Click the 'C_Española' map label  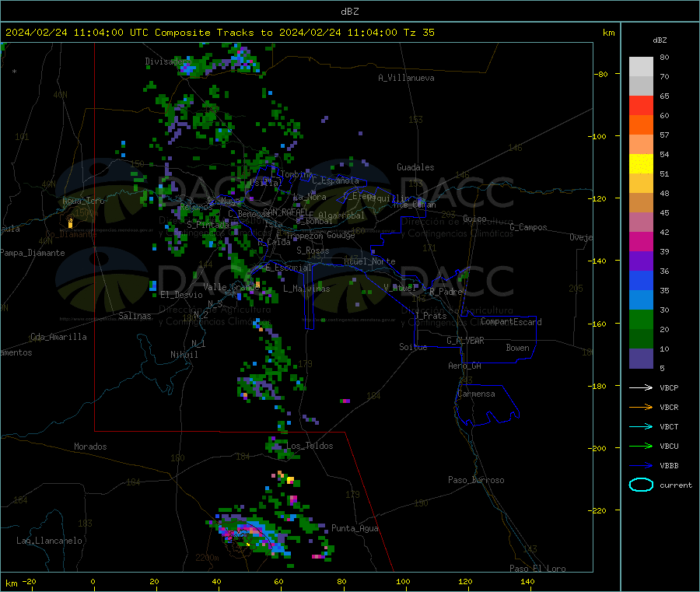coord(335,180)
